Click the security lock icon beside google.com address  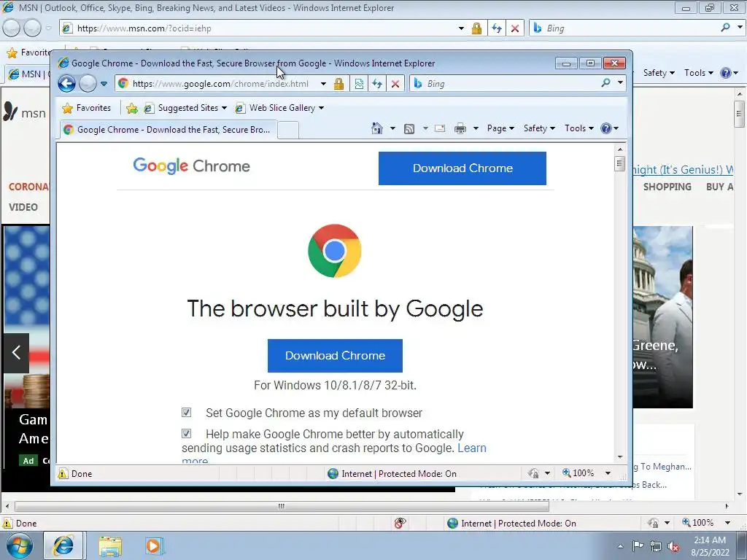click(338, 84)
